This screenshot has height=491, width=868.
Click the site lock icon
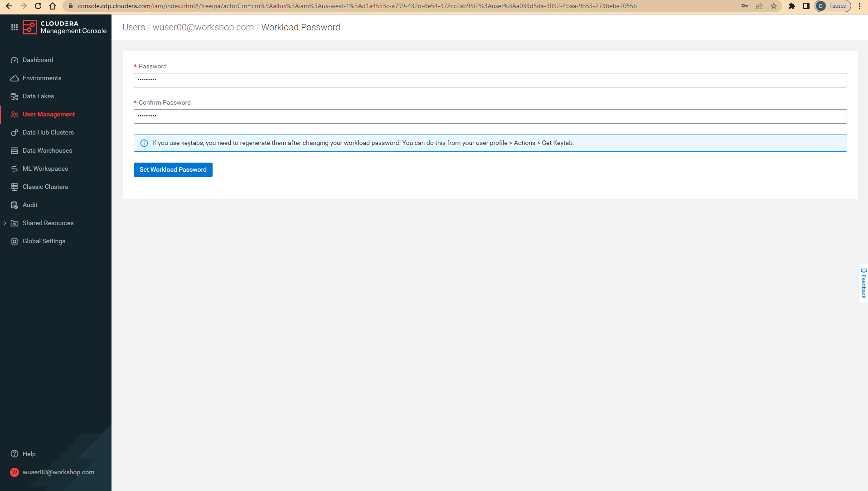pyautogui.click(x=70, y=6)
